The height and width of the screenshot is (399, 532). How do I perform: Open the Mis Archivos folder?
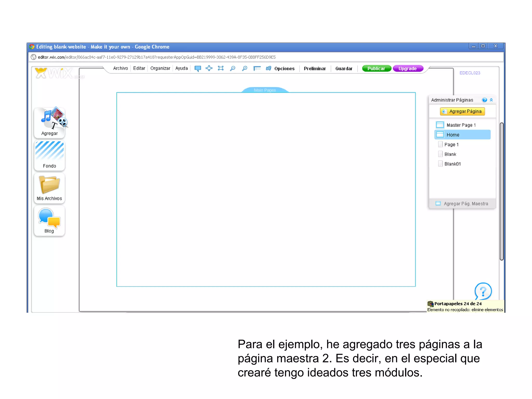[x=50, y=188]
